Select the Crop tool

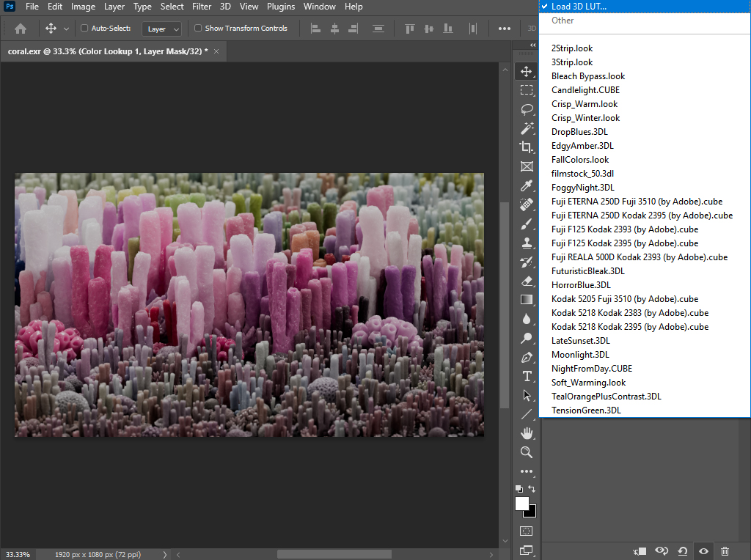point(527,147)
